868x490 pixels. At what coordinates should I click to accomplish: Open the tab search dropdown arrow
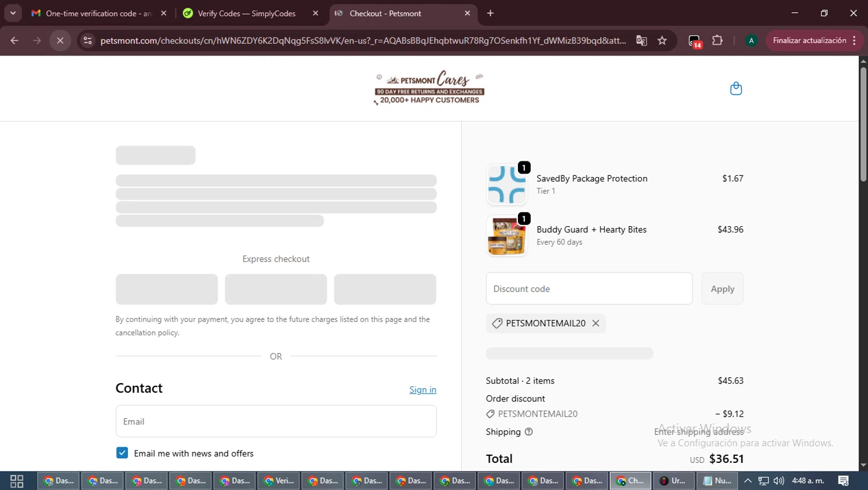coord(13,13)
